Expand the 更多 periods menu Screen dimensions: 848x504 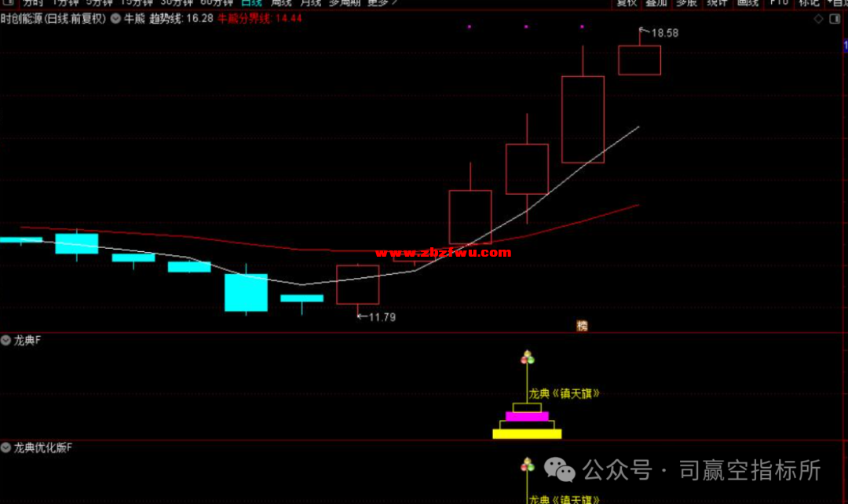pyautogui.click(x=382, y=2)
